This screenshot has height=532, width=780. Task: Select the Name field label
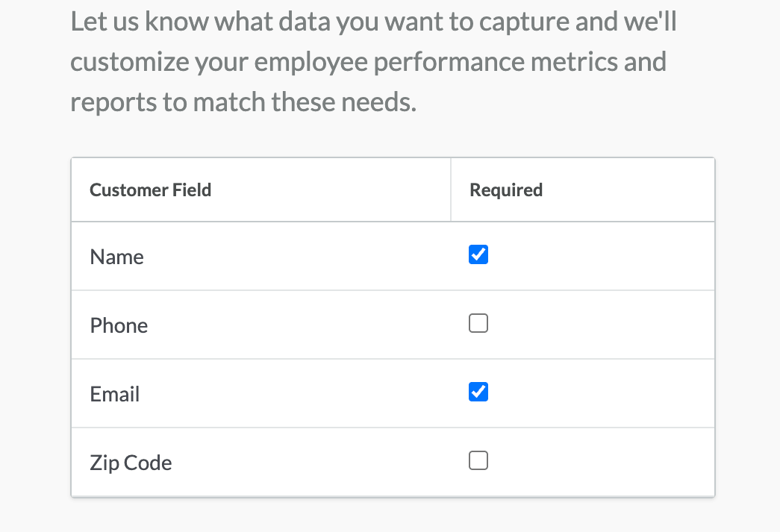(x=116, y=256)
